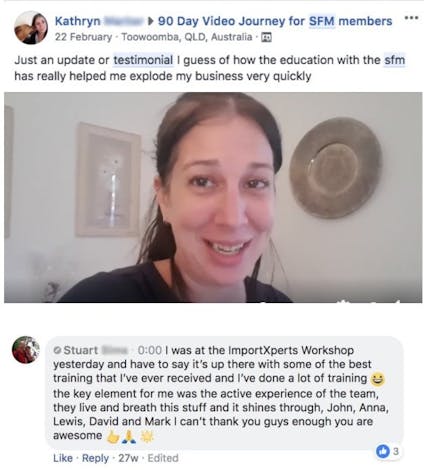The image size is (424, 470).
Task: Click the blue thumbs-up reaction icon
Action: 383,451
